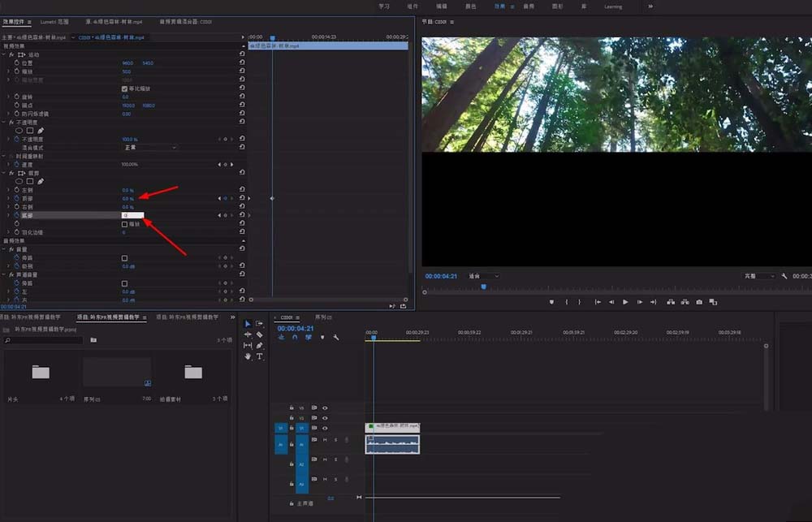Toggle timeline Snap magnet icon

[x=295, y=337]
